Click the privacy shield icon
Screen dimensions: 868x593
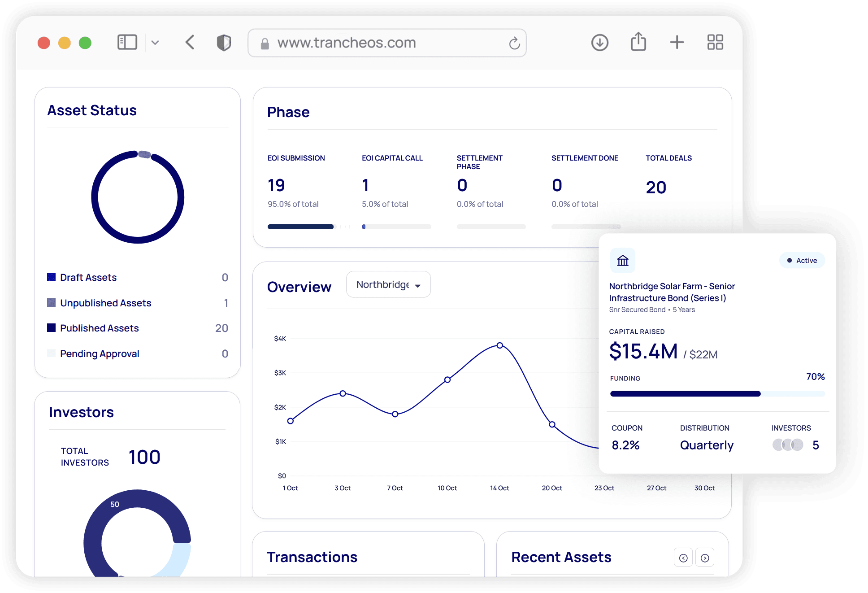(x=224, y=43)
